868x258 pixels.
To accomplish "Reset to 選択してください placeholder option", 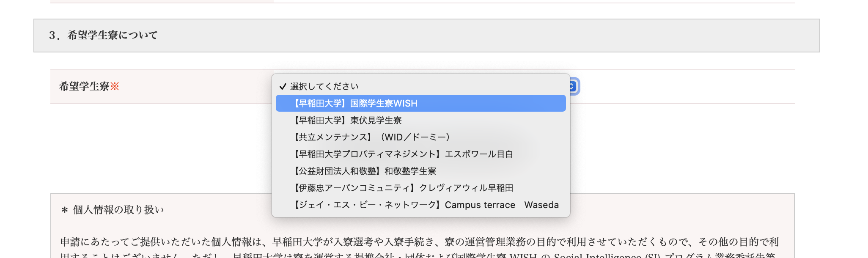I will point(324,86).
